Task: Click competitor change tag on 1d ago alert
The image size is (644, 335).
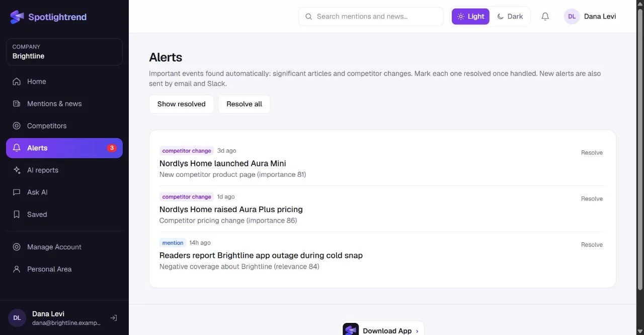Action: click(x=187, y=197)
